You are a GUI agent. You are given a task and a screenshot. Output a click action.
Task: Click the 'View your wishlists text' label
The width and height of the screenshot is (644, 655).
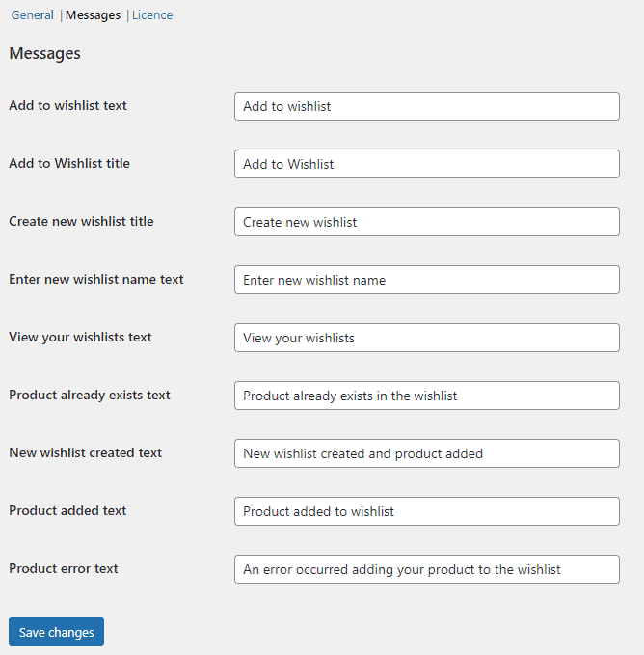coord(80,337)
